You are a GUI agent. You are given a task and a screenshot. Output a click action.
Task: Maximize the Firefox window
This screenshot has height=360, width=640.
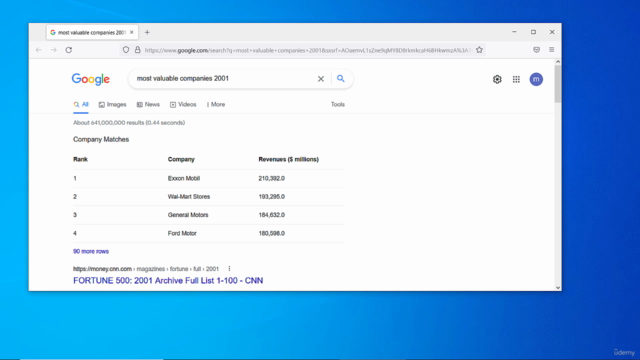(533, 32)
